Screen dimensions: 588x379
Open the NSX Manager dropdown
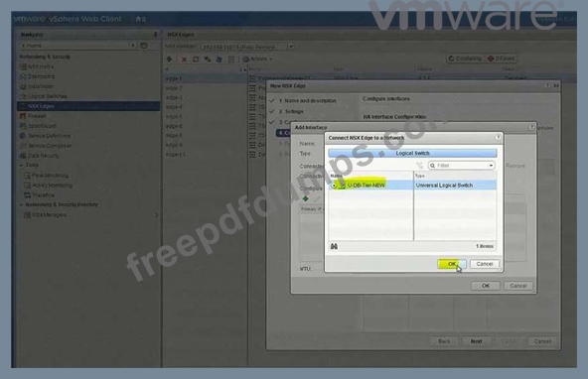(x=291, y=47)
